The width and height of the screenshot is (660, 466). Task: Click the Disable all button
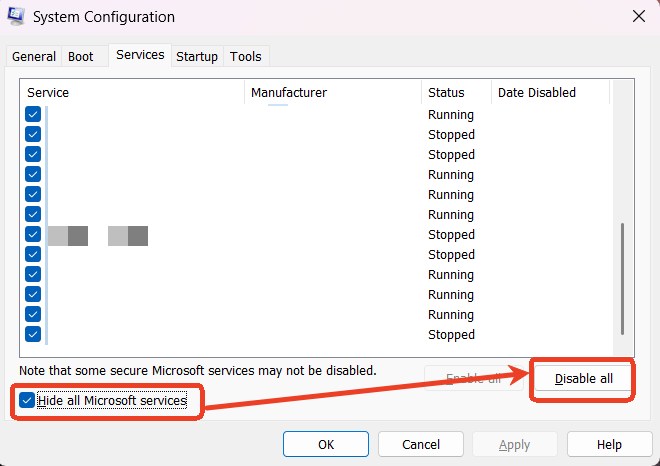tap(583, 378)
